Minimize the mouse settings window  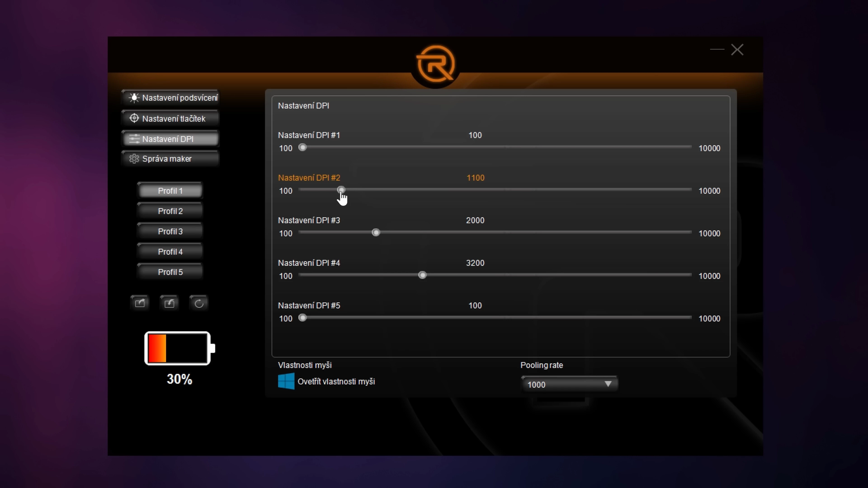click(717, 49)
